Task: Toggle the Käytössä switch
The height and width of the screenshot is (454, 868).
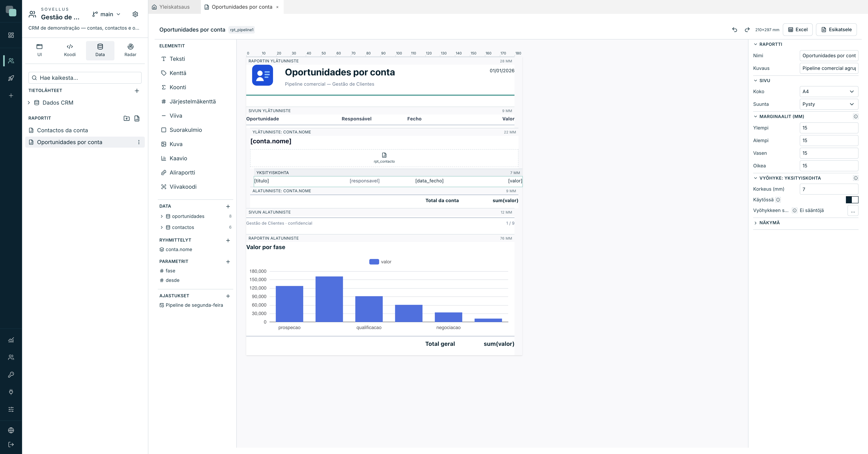Action: [x=852, y=200]
